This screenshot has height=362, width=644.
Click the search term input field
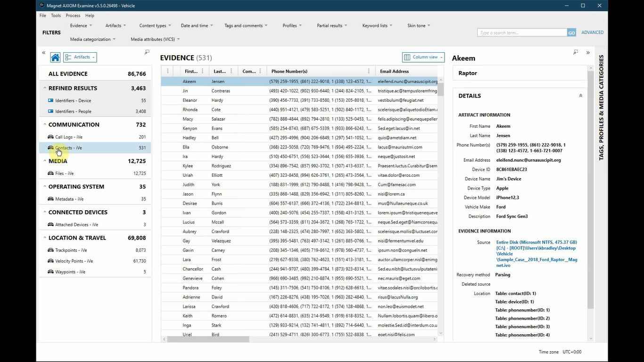[521, 33]
